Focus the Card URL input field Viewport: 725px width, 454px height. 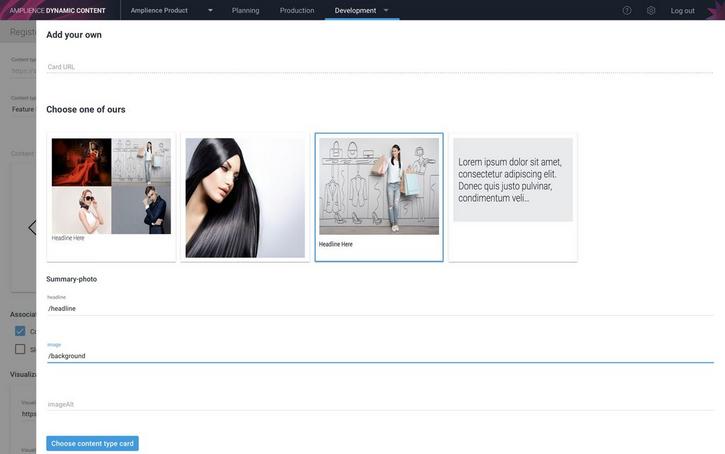[380, 67]
